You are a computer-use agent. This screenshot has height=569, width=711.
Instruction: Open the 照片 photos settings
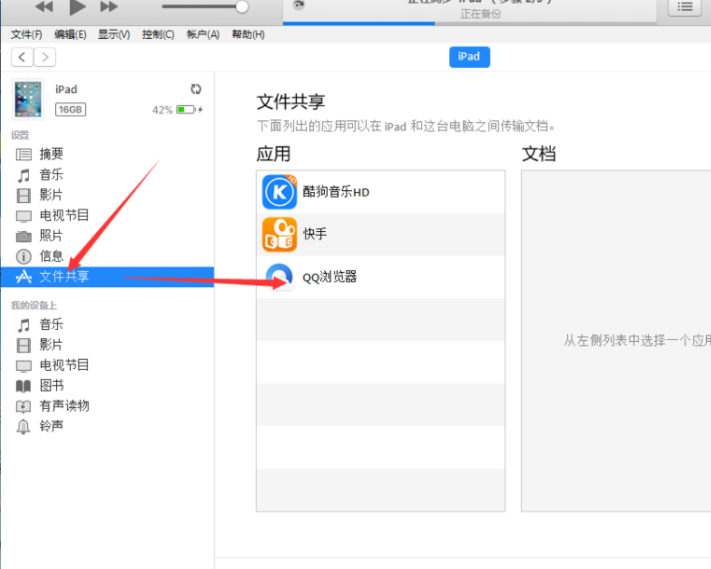tap(51, 235)
